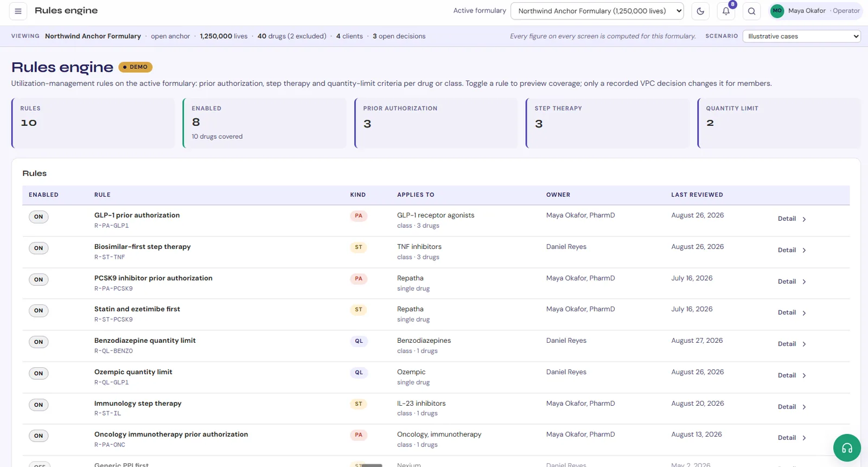This screenshot has height=467, width=868.
Task: Toggle off Biosimilar-first step therapy rule
Action: [39, 248]
